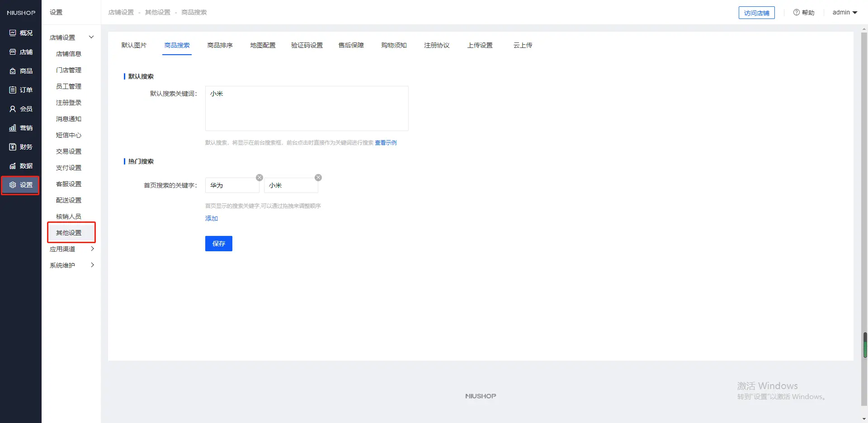
Task: Click the blue 保存 button
Action: pyautogui.click(x=218, y=244)
